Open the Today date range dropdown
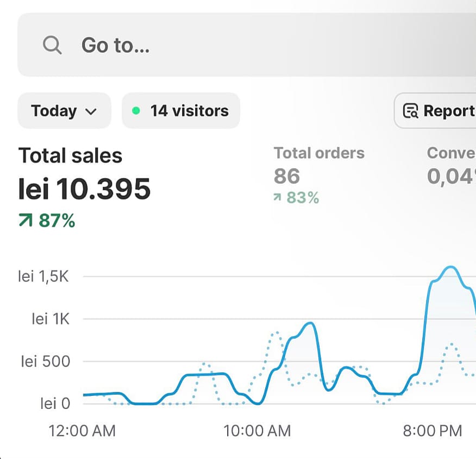The image size is (476, 459). (64, 111)
